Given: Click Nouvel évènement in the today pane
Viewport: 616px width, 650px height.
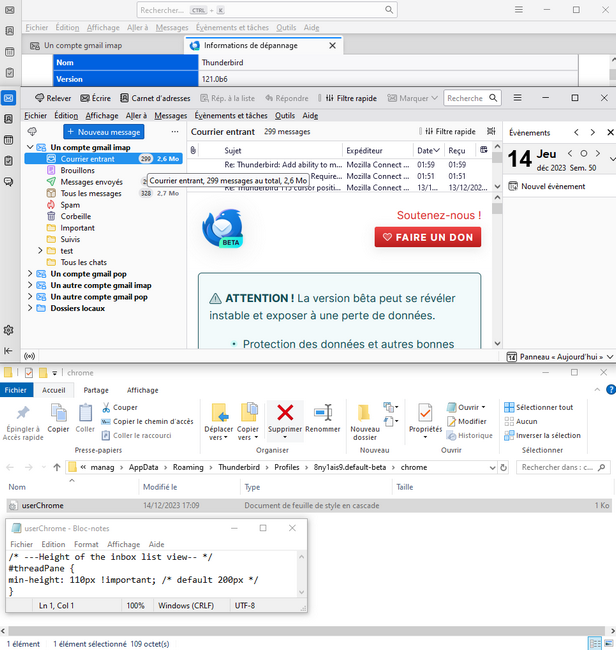Looking at the screenshot, I should [x=547, y=186].
